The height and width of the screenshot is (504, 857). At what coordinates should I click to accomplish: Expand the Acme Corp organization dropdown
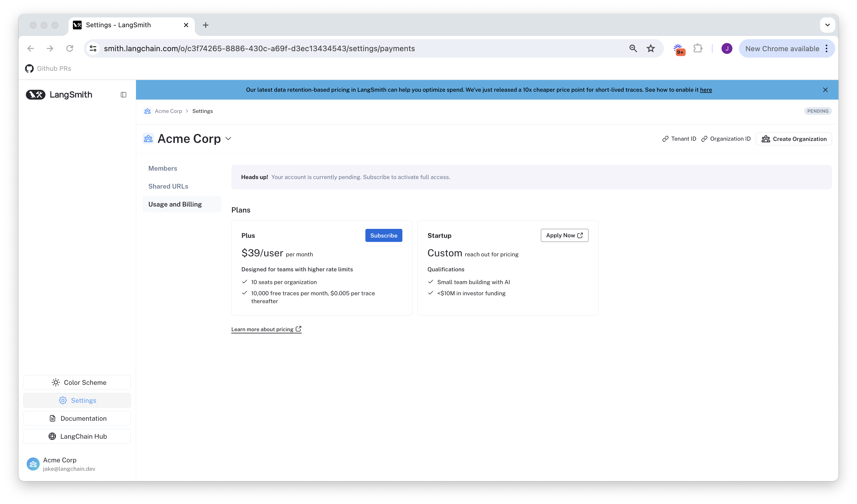228,139
